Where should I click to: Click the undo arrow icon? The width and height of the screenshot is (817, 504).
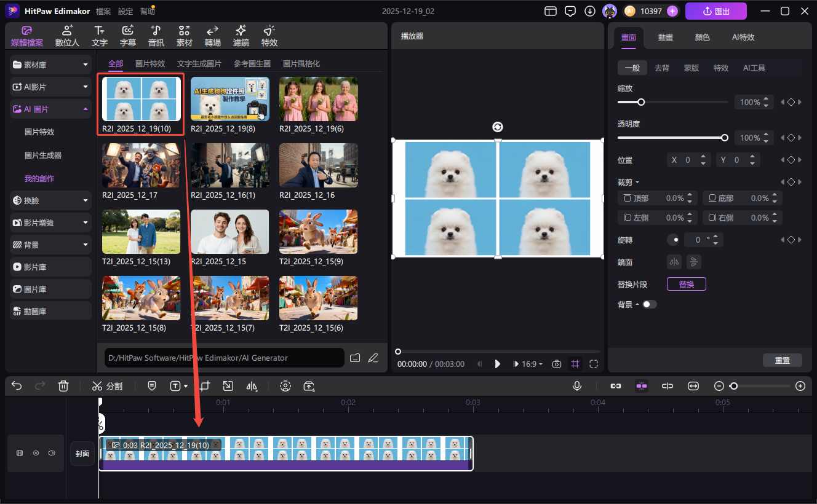coord(17,386)
